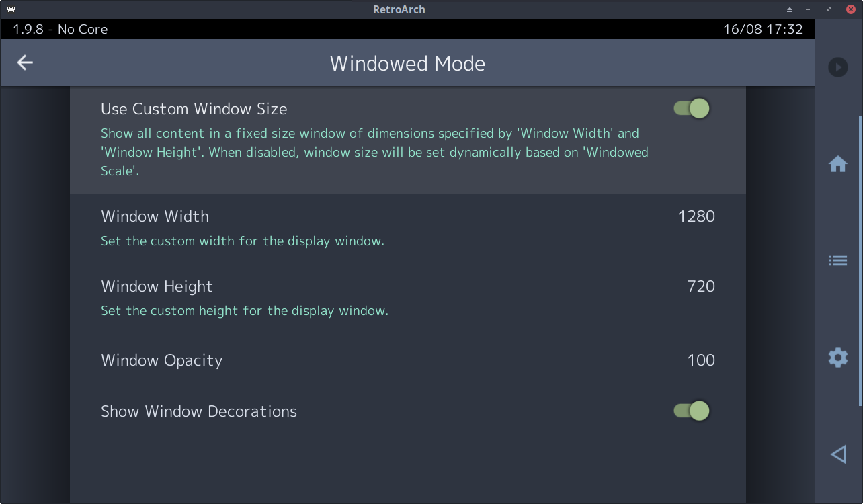Viewport: 863px width, 504px height.
Task: Open the Playlists list icon
Action: click(x=837, y=261)
